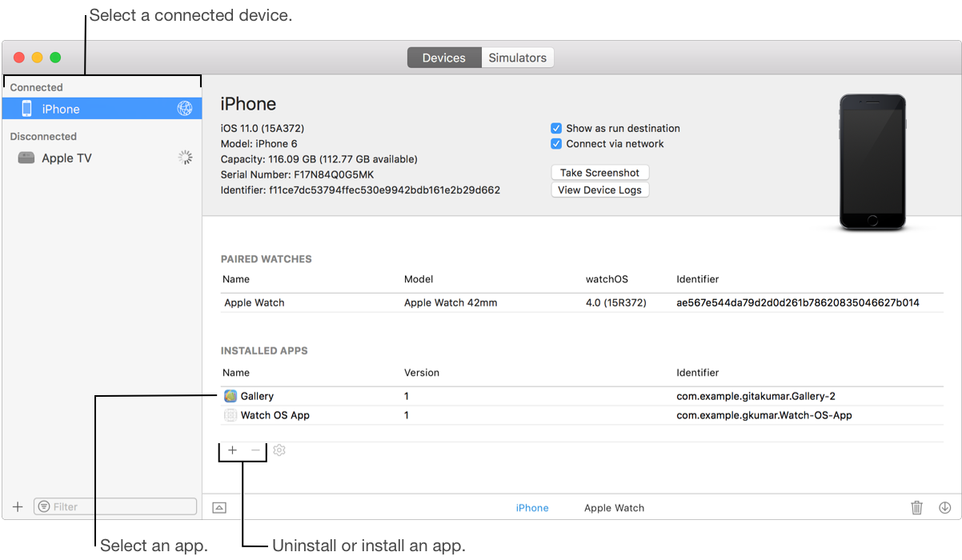Click the Apple TV device icon
The height and width of the screenshot is (560, 962).
pos(26,158)
